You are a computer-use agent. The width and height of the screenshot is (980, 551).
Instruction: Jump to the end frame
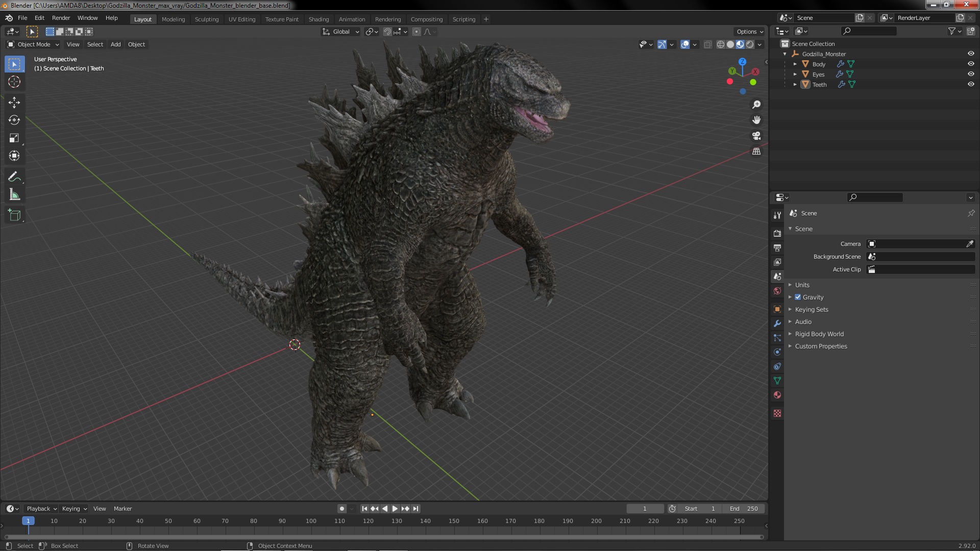pos(415,509)
